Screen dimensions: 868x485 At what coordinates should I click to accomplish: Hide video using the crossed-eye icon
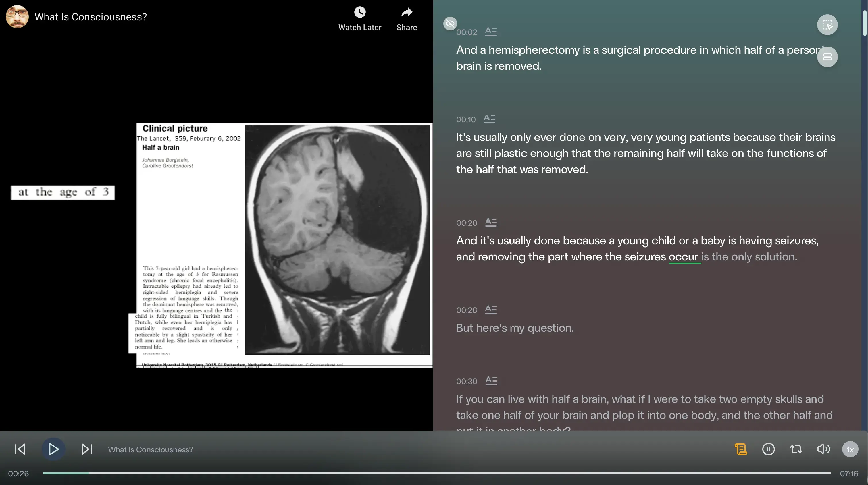[450, 24]
